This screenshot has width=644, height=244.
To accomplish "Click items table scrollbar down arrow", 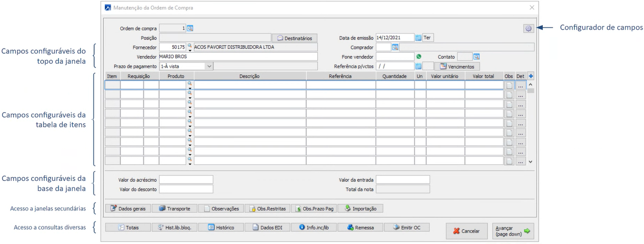I will tap(531, 162).
